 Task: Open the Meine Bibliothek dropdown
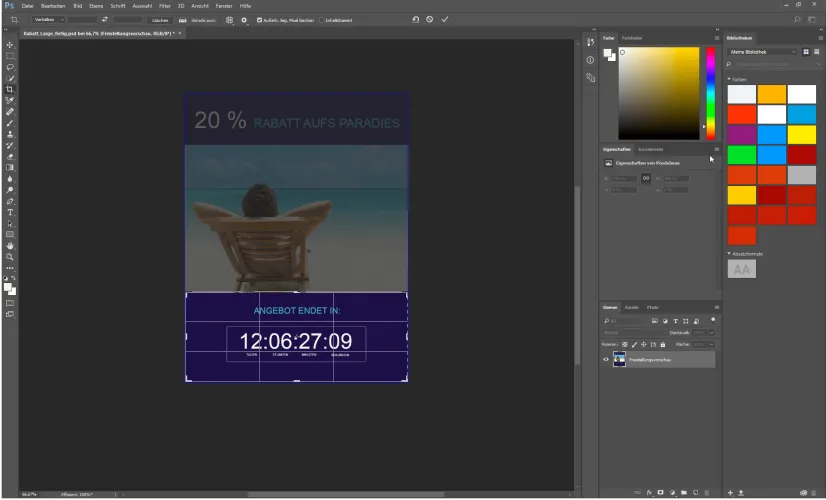pos(762,52)
